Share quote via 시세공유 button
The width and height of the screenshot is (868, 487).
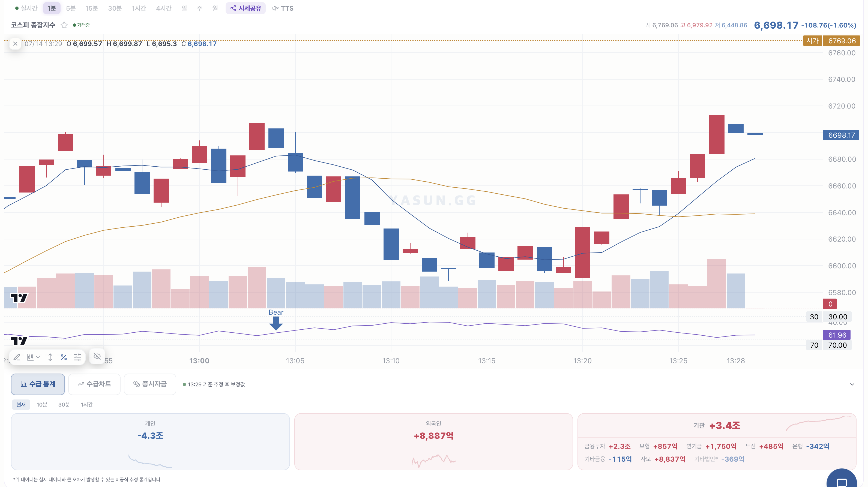tap(246, 8)
